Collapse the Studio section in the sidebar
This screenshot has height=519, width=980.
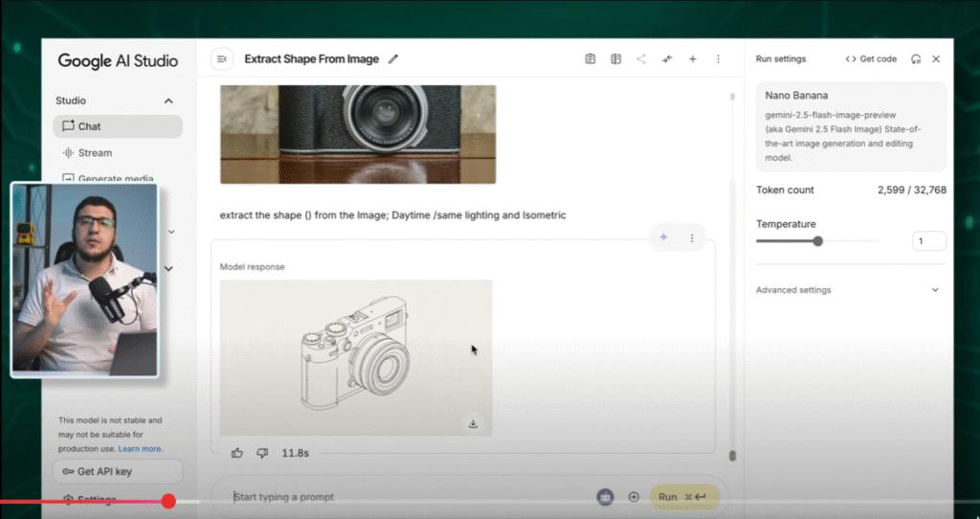click(x=168, y=101)
